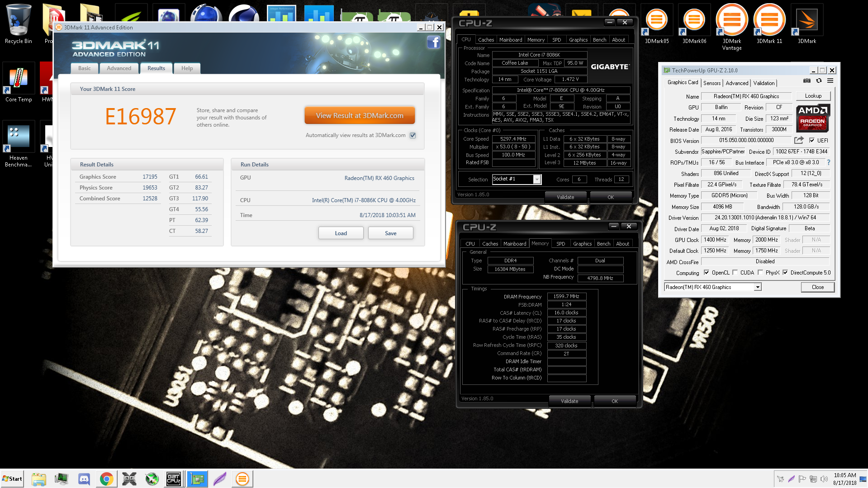
Task: Click OK in top CPU-Z window
Action: pyautogui.click(x=611, y=197)
